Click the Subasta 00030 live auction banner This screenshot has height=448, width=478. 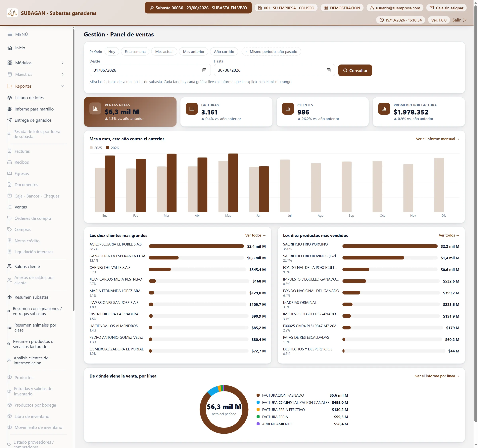click(198, 8)
